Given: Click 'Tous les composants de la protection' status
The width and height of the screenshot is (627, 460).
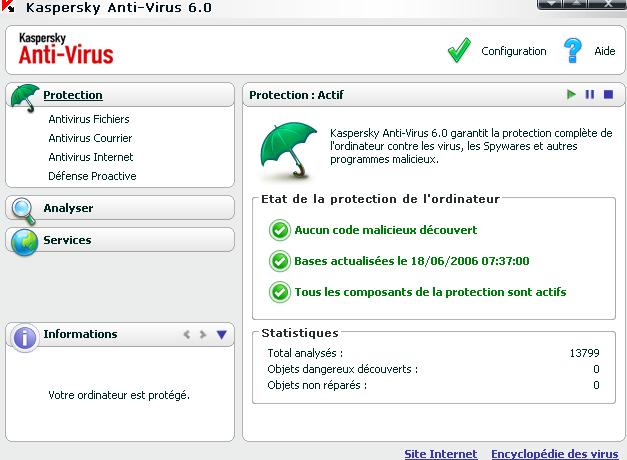Looking at the screenshot, I should coord(431,292).
